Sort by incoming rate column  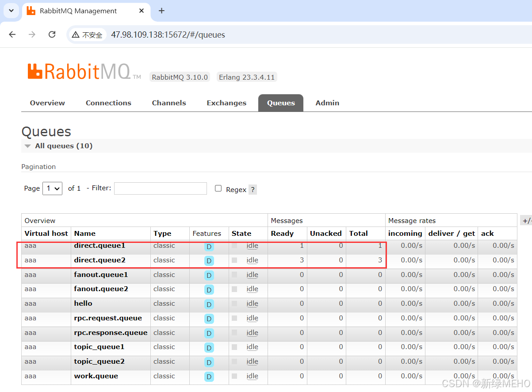405,233
